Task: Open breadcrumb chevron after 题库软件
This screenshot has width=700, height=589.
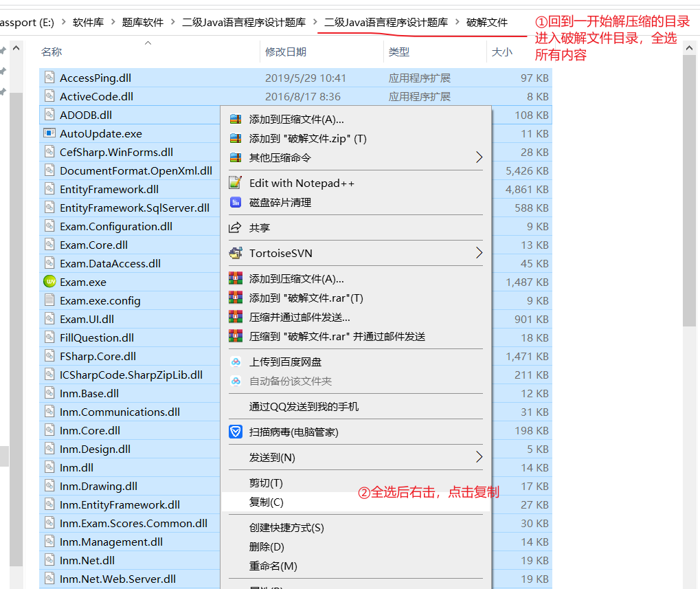Action: [x=173, y=22]
